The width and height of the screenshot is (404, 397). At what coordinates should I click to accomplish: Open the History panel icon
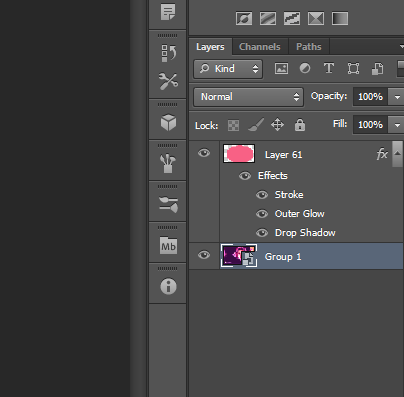pyautogui.click(x=169, y=53)
